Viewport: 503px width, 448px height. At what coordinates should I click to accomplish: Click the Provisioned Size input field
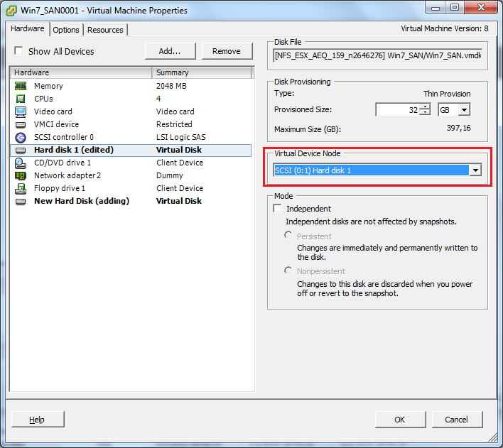click(x=397, y=110)
